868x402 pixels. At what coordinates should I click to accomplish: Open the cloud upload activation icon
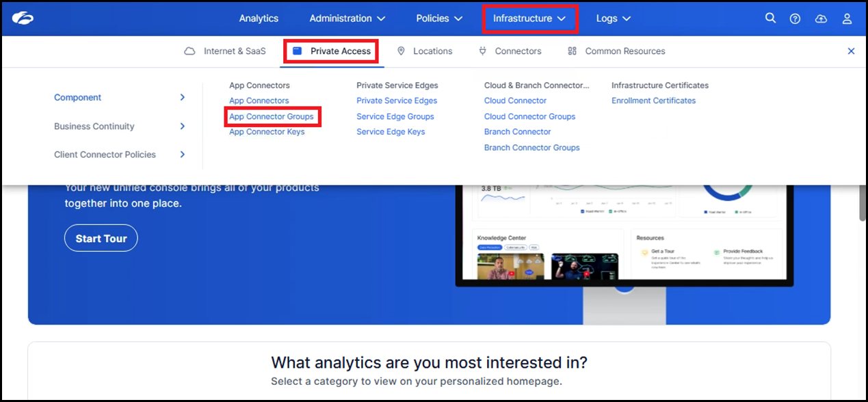point(821,19)
